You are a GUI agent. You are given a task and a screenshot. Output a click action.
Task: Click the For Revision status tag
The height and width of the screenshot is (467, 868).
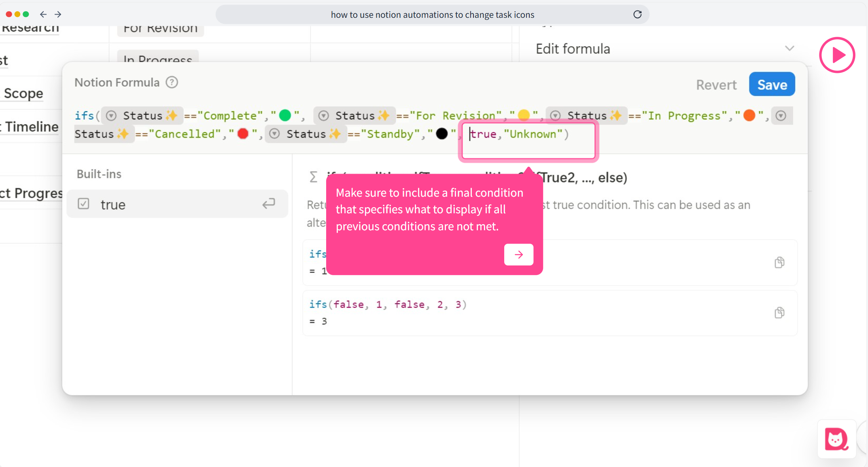pyautogui.click(x=160, y=30)
